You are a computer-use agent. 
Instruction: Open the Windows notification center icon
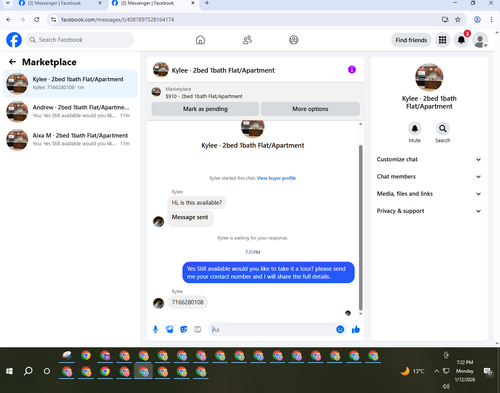click(488, 371)
